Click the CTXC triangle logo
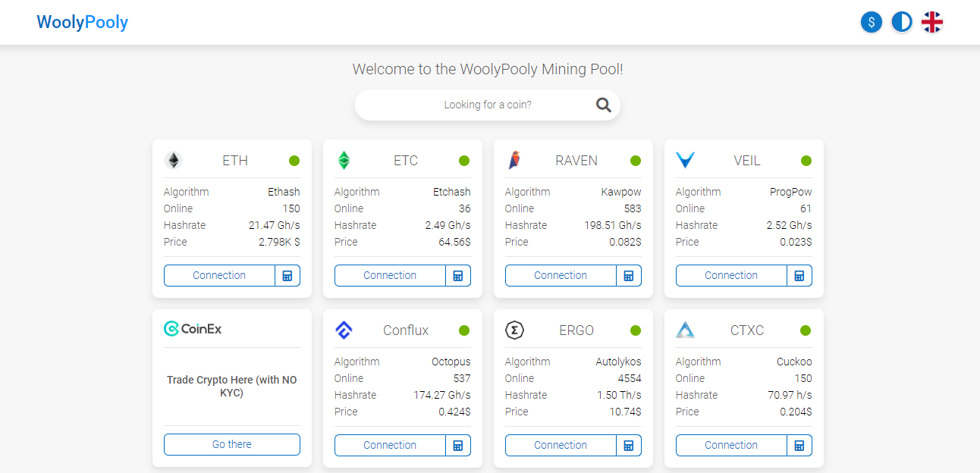Viewport: 980px width, 473px height. tap(686, 330)
